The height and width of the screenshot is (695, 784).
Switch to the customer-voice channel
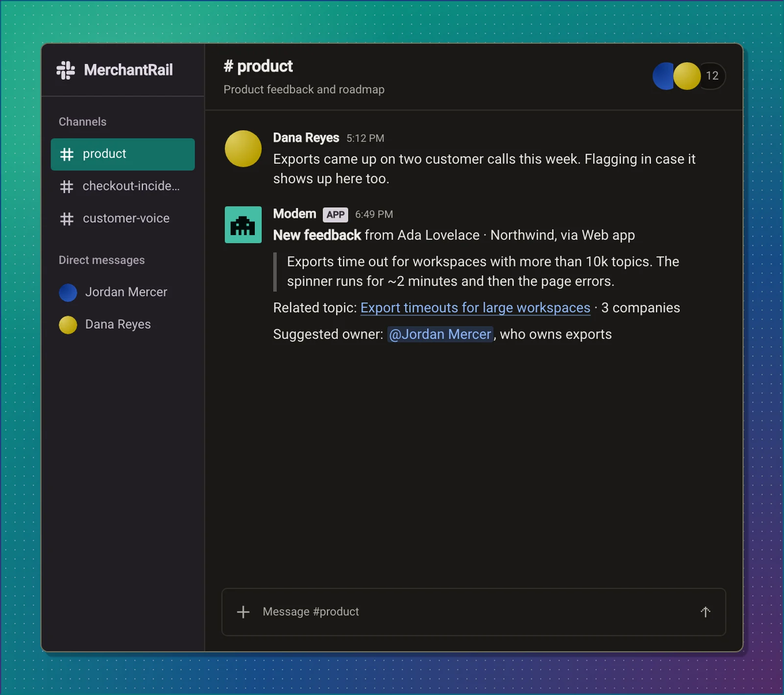[122, 218]
